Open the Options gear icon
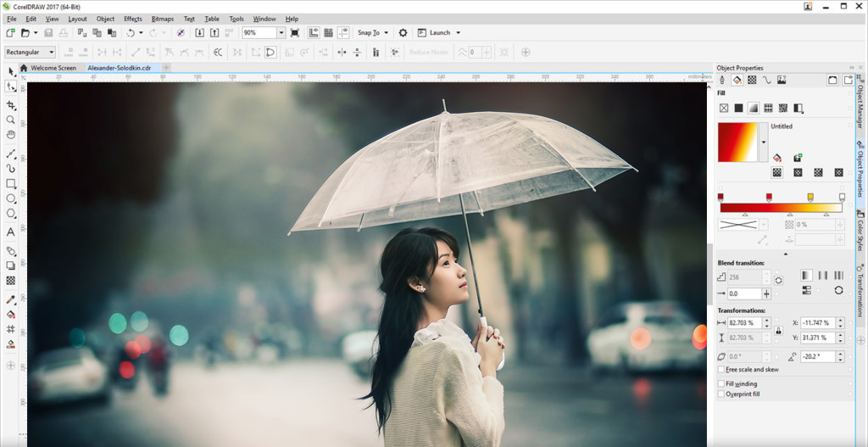The height and width of the screenshot is (447, 868). point(403,33)
